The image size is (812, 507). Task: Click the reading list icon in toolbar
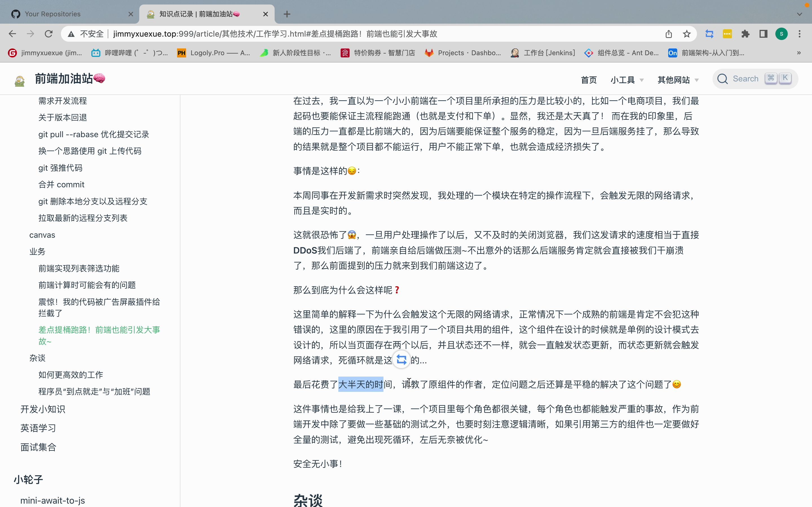click(x=763, y=33)
